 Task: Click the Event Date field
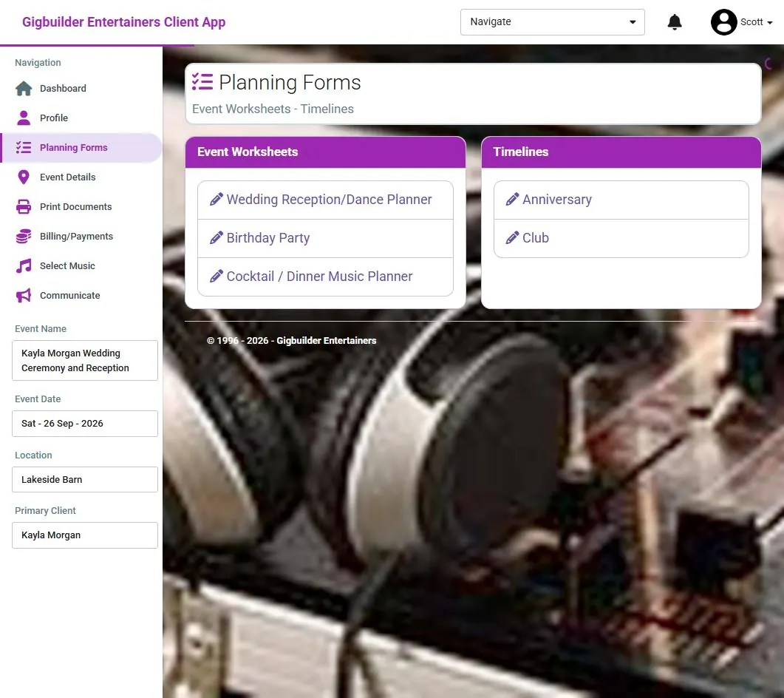pyautogui.click(x=85, y=423)
